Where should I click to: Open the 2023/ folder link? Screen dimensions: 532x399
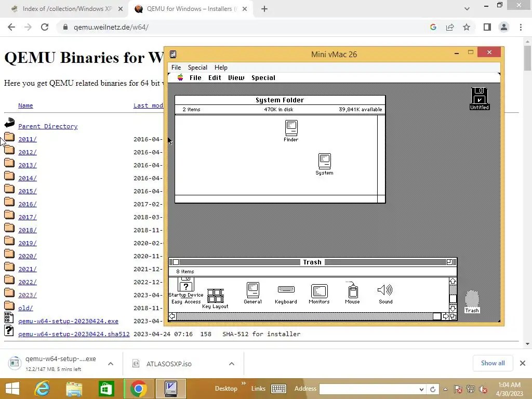(28, 295)
